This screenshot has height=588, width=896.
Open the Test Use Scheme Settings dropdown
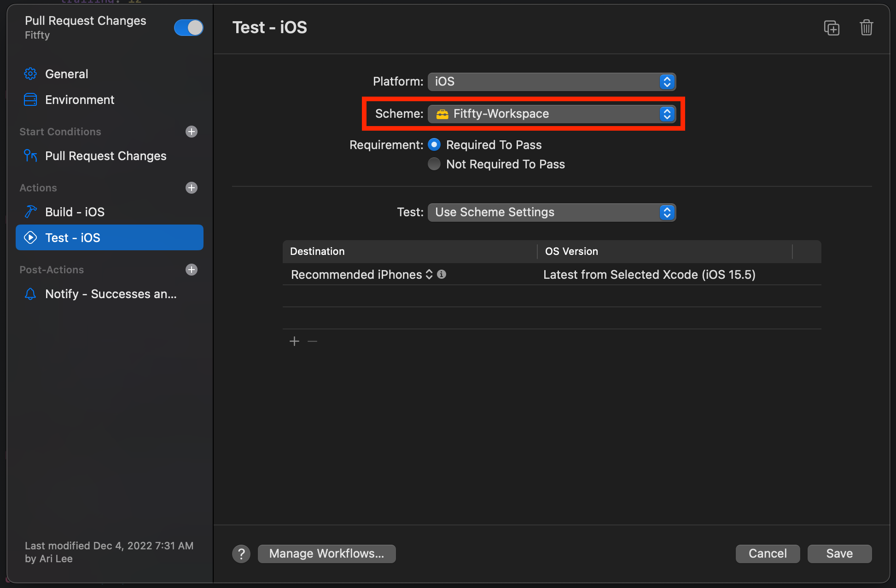click(x=552, y=213)
